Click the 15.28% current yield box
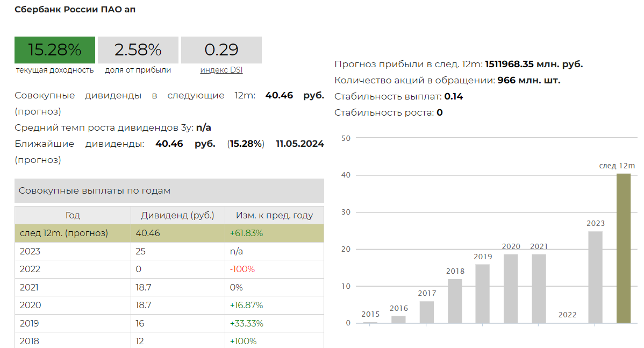The width and height of the screenshot is (644, 348). click(55, 49)
